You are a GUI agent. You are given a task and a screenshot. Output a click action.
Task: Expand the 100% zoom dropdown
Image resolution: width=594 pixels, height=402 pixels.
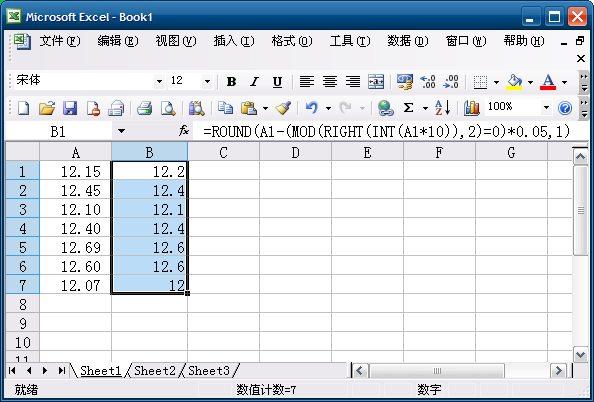[x=546, y=108]
